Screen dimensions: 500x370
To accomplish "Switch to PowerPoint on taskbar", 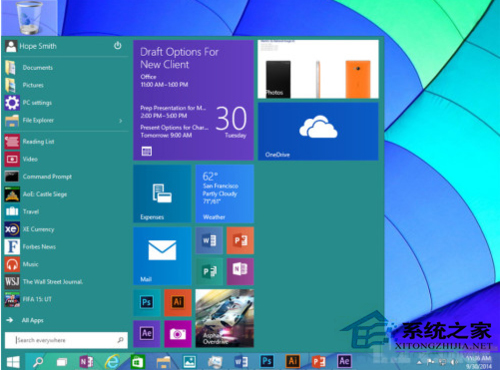I will pos(319,362).
